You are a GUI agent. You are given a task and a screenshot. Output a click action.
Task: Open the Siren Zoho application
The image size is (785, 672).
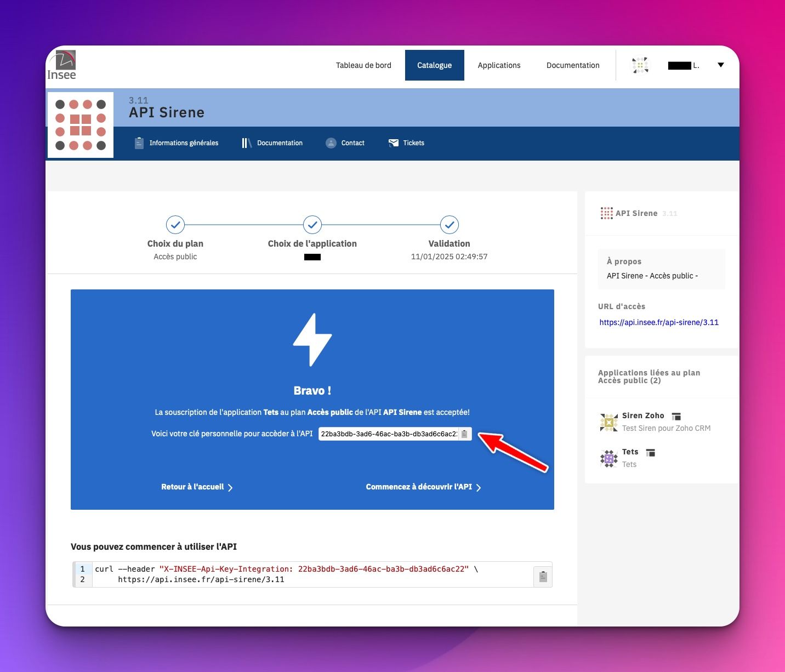pos(643,415)
